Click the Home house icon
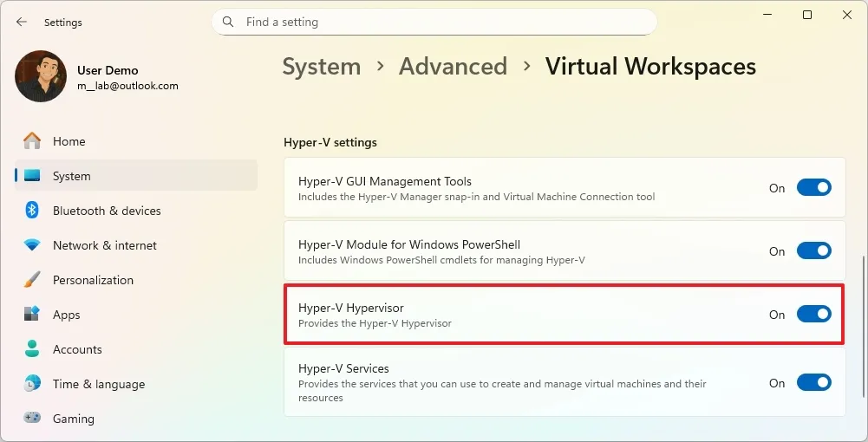The width and height of the screenshot is (868, 442). click(32, 141)
